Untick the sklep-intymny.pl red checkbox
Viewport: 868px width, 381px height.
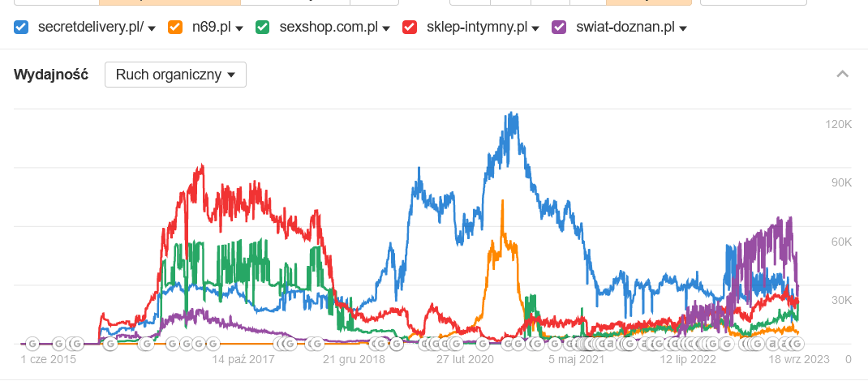(410, 28)
